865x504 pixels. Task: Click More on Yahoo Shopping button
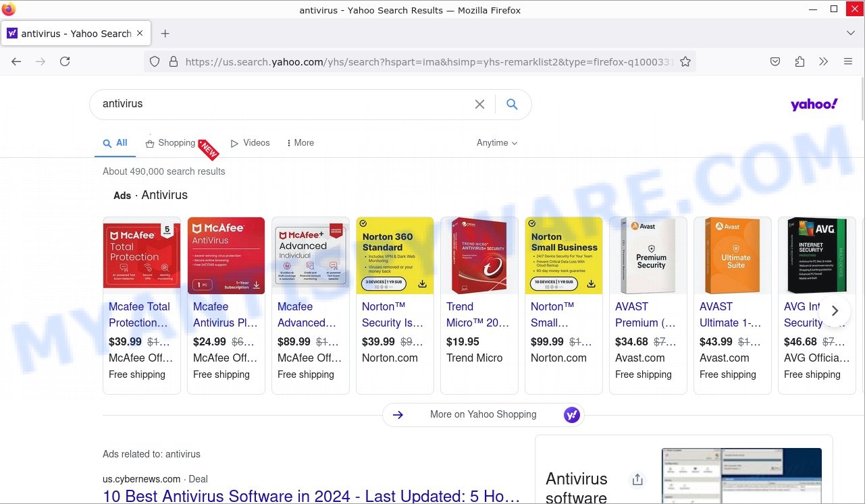click(483, 415)
